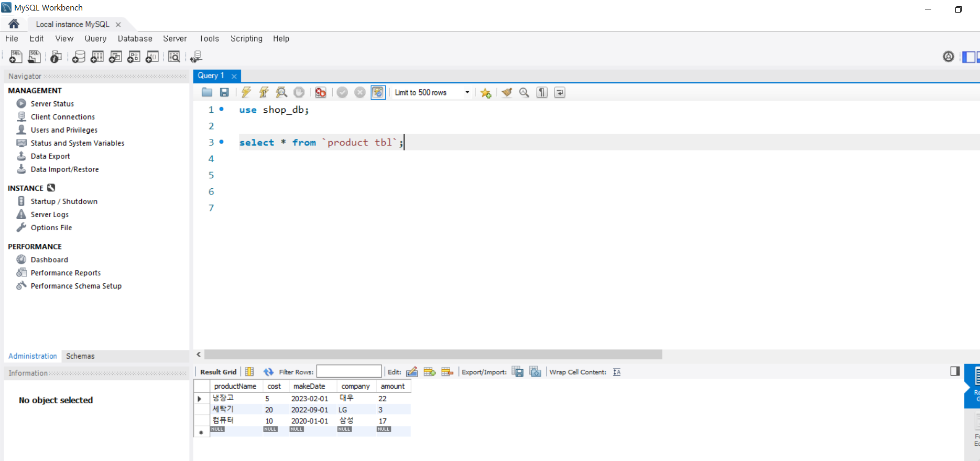This screenshot has height=461, width=980.
Task: Edit the current row pencil icon
Action: (412, 372)
